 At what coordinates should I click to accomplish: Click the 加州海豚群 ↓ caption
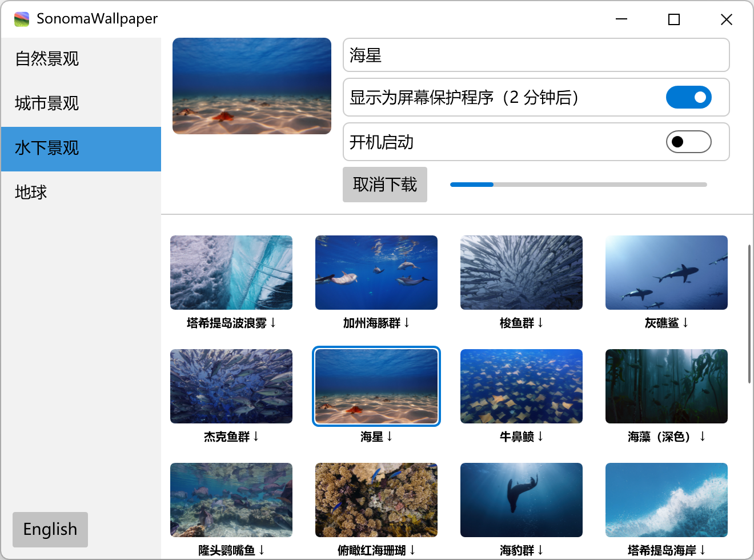click(376, 323)
